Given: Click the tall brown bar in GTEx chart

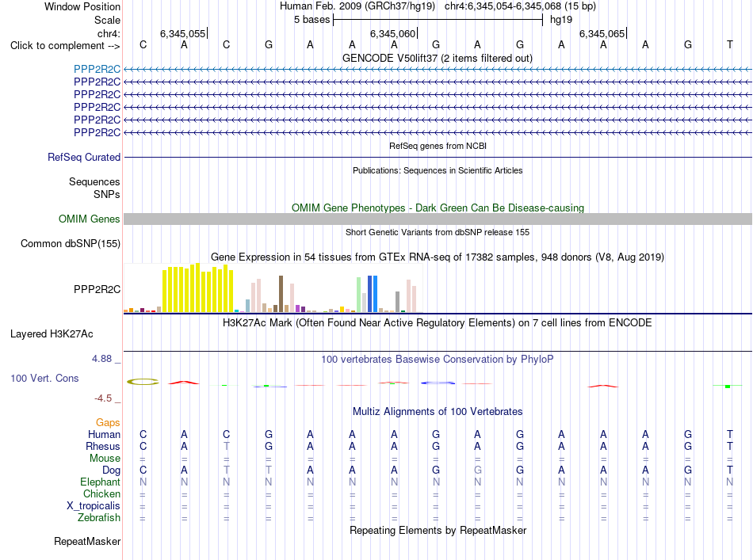Looking at the screenshot, I should [281, 294].
